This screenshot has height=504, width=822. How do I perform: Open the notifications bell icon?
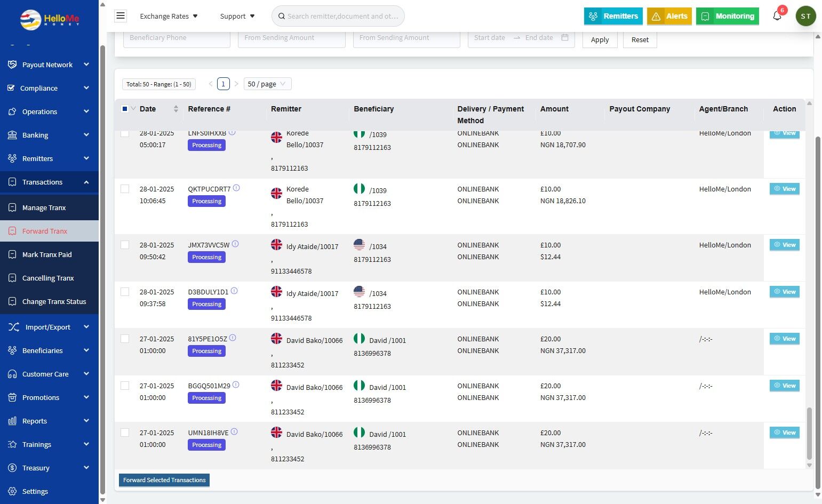click(777, 16)
